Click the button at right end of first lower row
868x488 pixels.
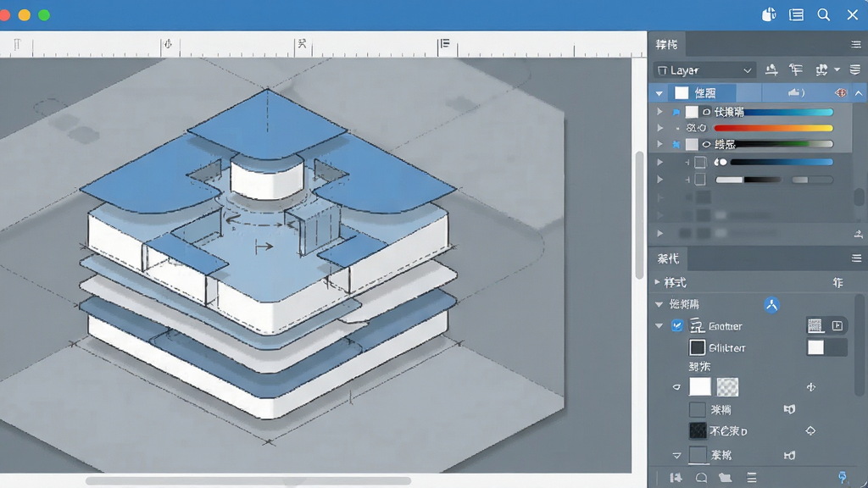point(838,282)
